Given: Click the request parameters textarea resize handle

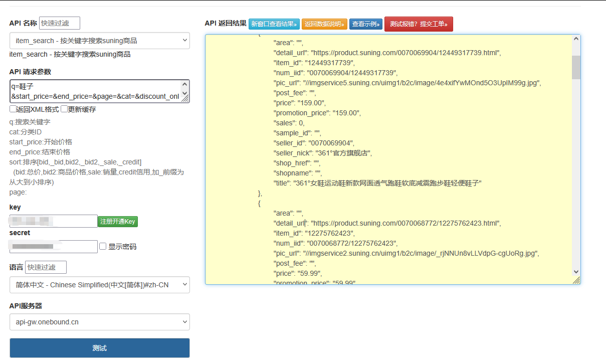Looking at the screenshot, I should click(185, 99).
